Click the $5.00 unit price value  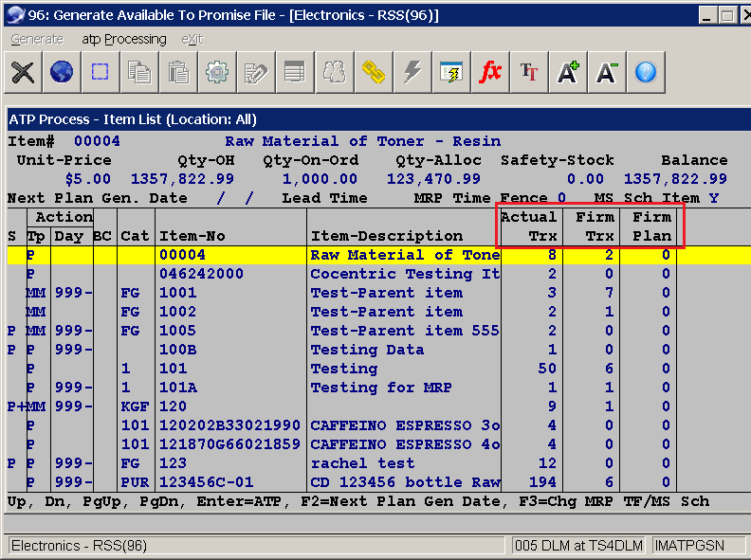click(x=88, y=179)
